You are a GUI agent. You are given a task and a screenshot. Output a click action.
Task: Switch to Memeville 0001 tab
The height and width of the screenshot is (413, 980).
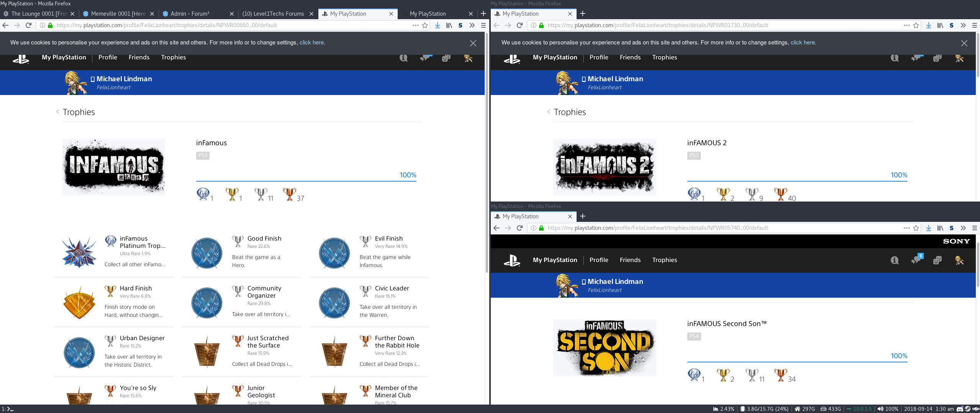pyautogui.click(x=118, y=14)
